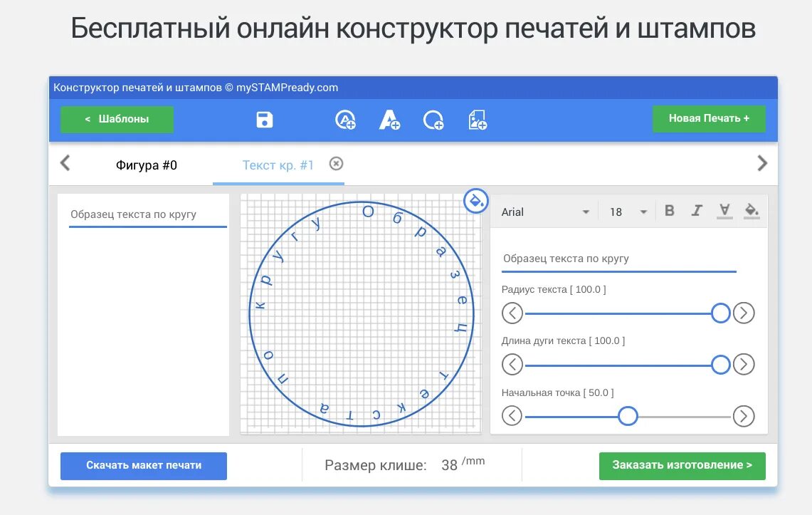Toggle italic formatting
Viewport: 812px width, 515px height.
click(697, 210)
